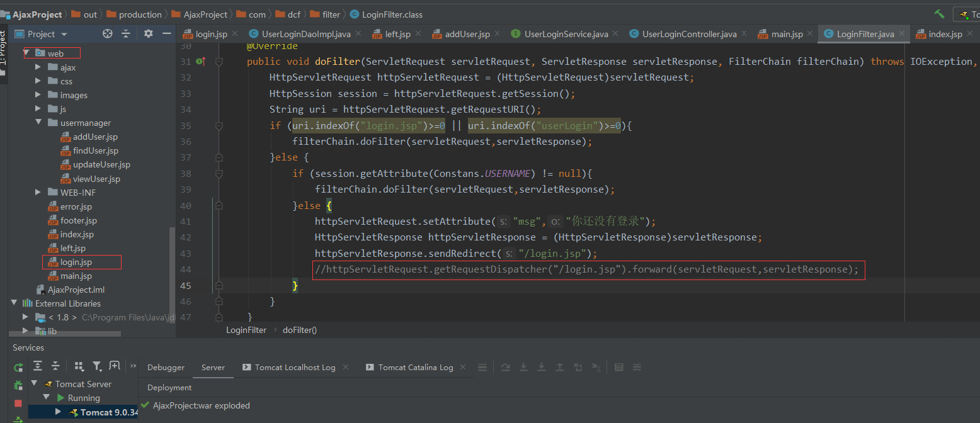Select updateUser.jsp in project tree
The width and height of the screenshot is (980, 423).
pyautogui.click(x=101, y=164)
